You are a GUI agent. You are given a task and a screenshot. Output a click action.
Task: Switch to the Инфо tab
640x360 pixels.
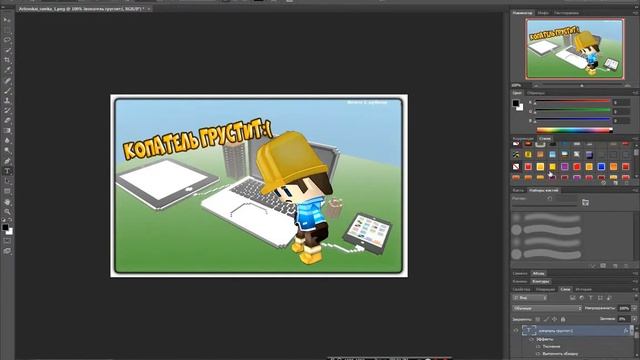click(x=543, y=13)
